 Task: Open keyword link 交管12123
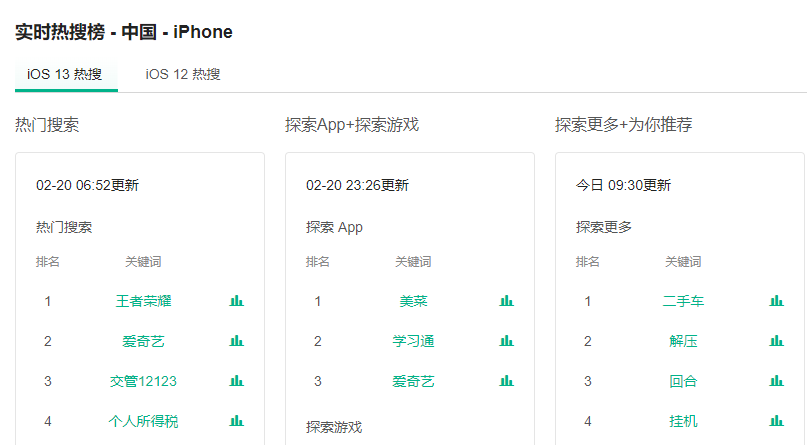click(143, 381)
